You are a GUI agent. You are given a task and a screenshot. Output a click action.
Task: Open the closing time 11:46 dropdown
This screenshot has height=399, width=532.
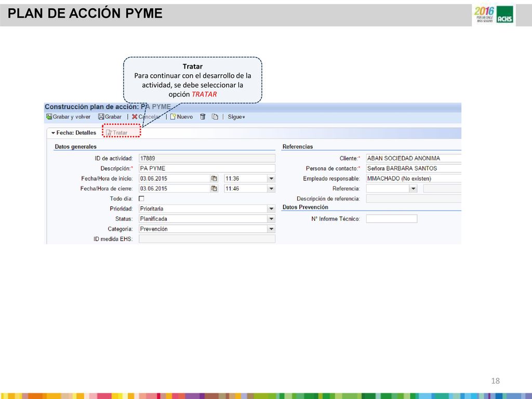271,189
